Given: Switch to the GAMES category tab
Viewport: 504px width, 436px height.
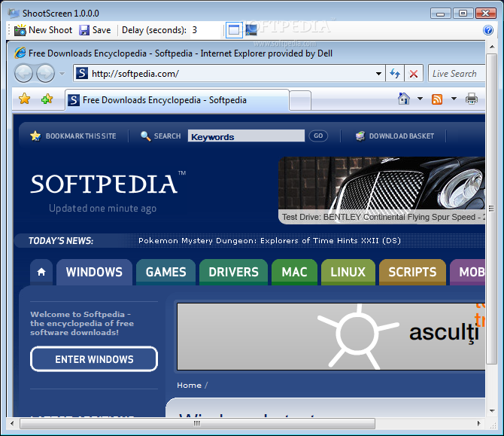Looking at the screenshot, I should [x=165, y=273].
